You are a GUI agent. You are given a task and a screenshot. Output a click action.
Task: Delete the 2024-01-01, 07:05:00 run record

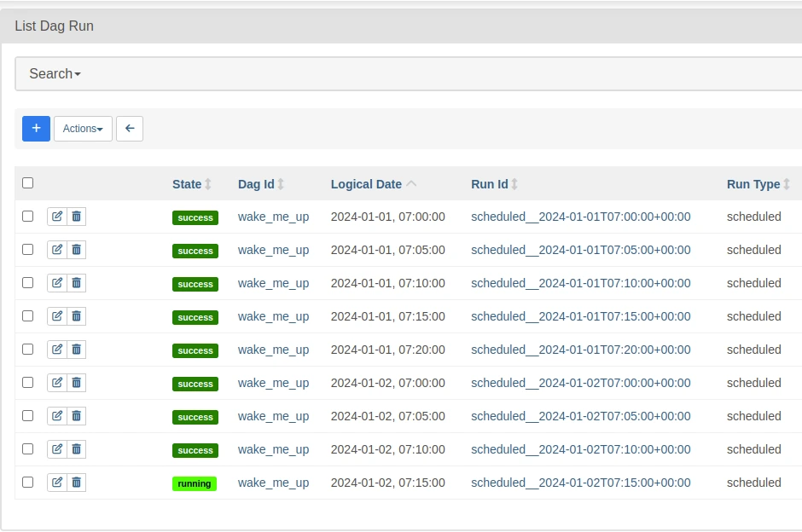click(x=76, y=250)
